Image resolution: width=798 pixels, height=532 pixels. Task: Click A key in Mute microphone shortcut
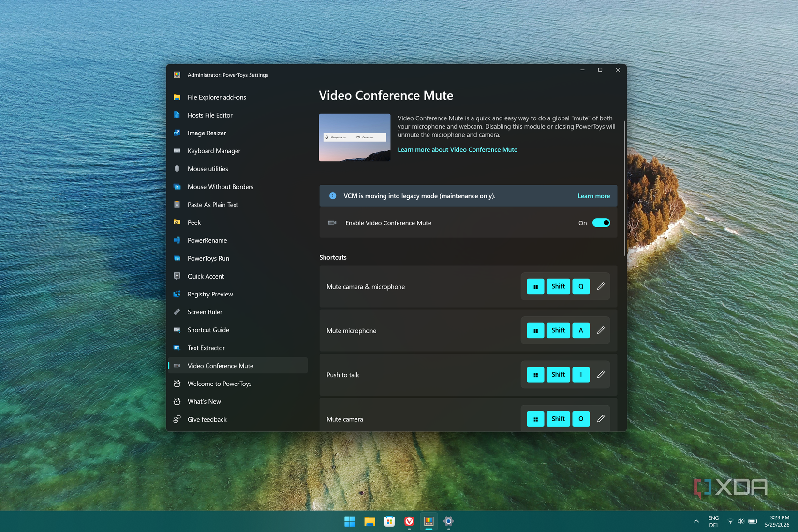(x=581, y=330)
